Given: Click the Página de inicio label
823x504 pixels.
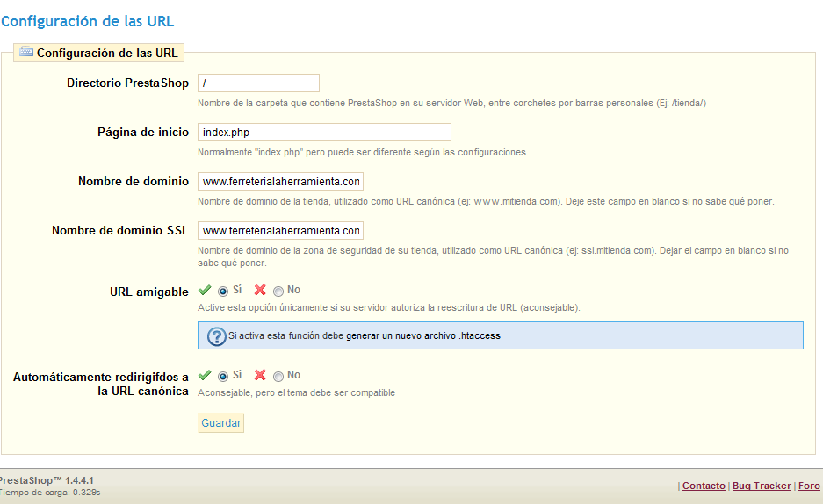Looking at the screenshot, I should [143, 133].
